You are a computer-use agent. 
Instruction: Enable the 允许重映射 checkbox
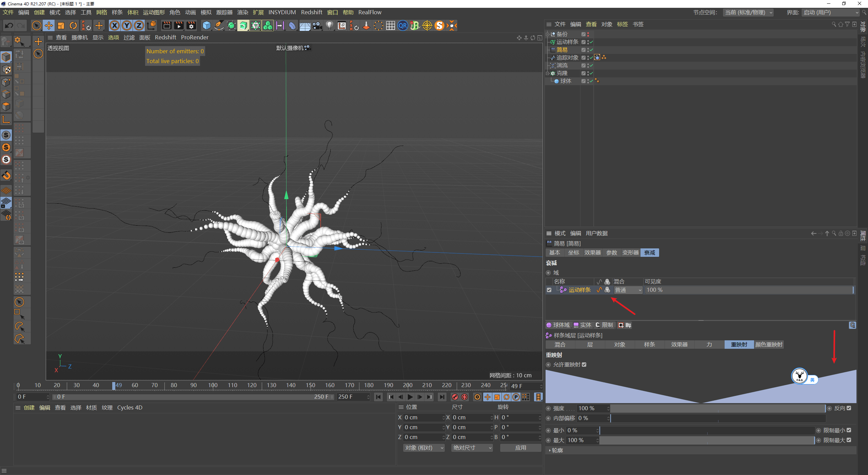(584, 364)
